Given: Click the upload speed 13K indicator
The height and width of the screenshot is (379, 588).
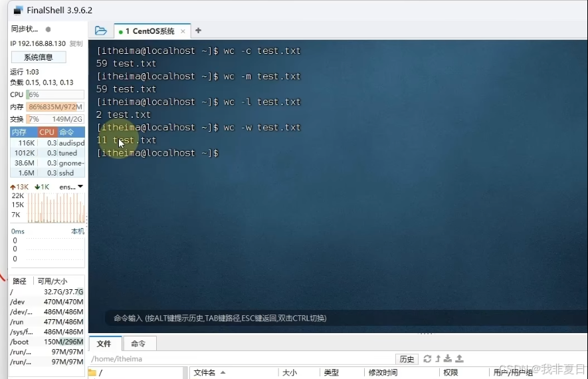Looking at the screenshot, I should pyautogui.click(x=19, y=187).
